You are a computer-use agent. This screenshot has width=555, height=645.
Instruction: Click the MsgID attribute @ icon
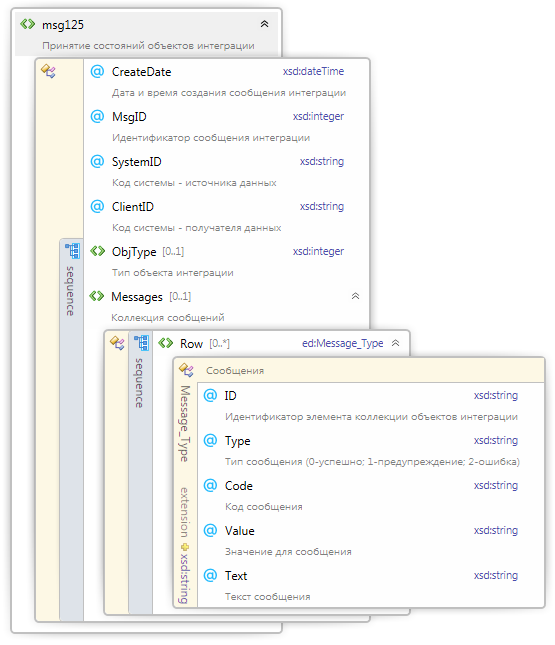coord(97,116)
